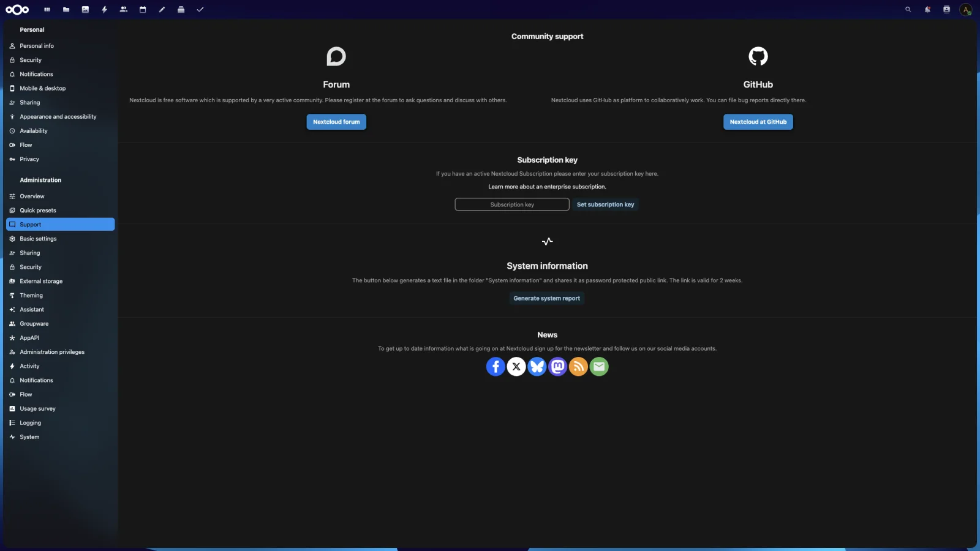Open Basic settings page
980x551 pixels.
pos(61,239)
